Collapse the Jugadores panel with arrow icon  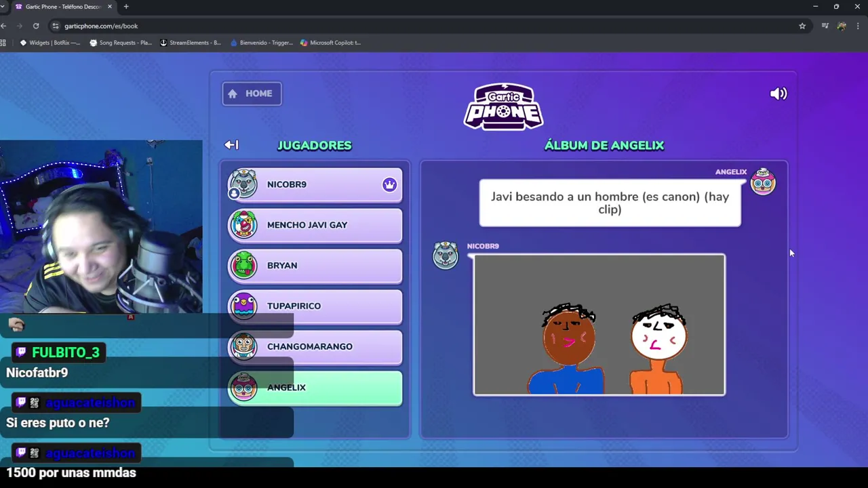coord(231,144)
